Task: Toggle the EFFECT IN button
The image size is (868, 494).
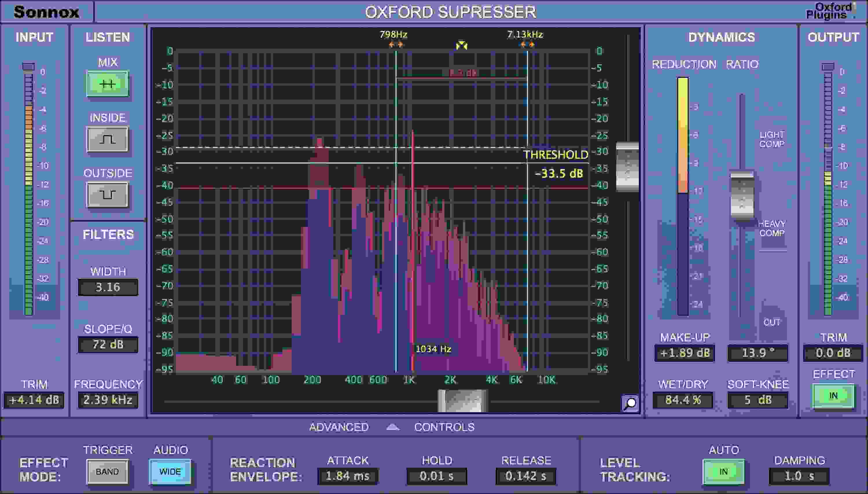Action: coord(833,396)
